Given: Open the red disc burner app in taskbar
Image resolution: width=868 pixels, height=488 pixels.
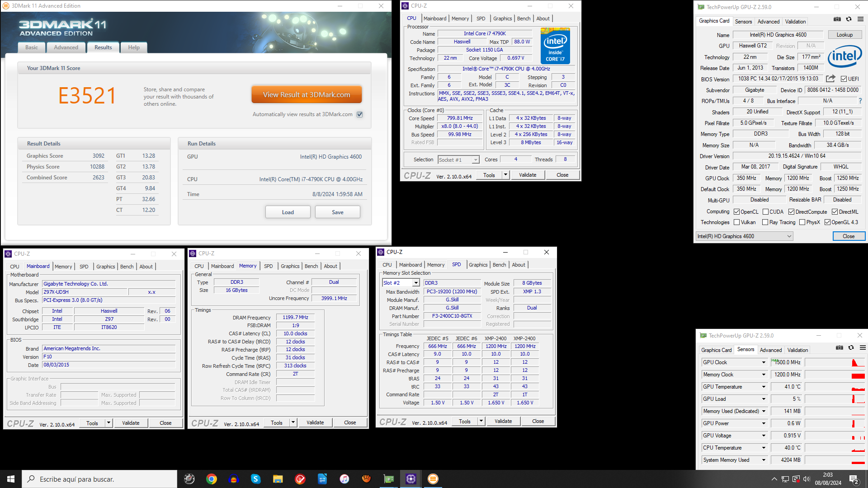Looking at the screenshot, I should coord(300,479).
